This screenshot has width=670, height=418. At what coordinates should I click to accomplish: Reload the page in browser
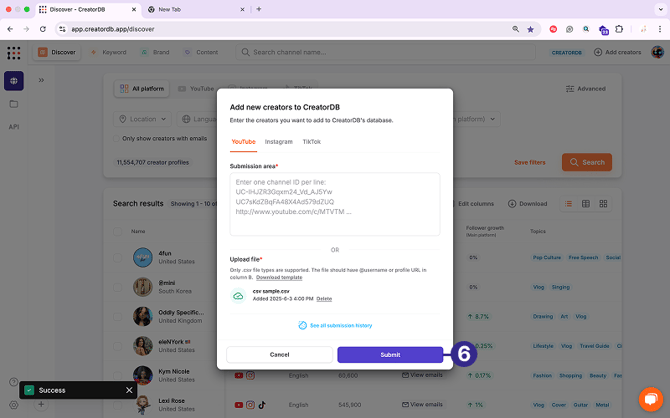(x=43, y=29)
